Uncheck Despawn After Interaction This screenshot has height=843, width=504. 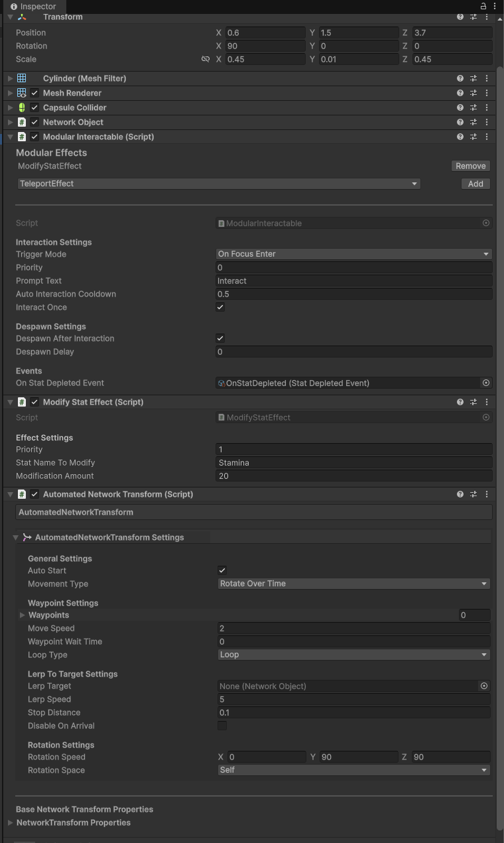point(220,338)
